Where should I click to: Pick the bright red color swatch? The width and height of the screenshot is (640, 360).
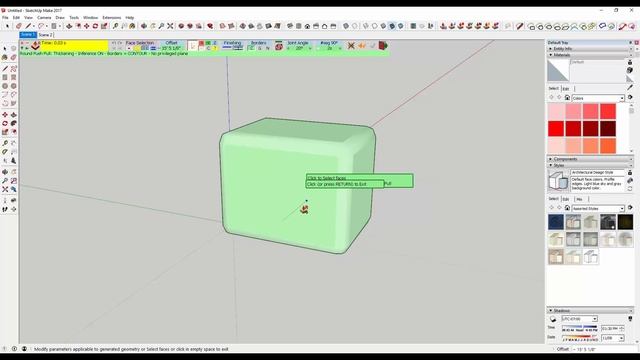click(x=556, y=129)
